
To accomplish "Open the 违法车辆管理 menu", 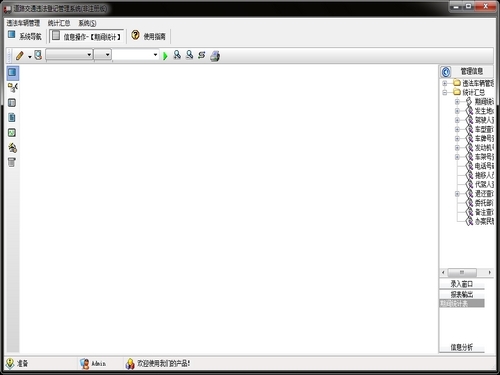I will pos(23,23).
